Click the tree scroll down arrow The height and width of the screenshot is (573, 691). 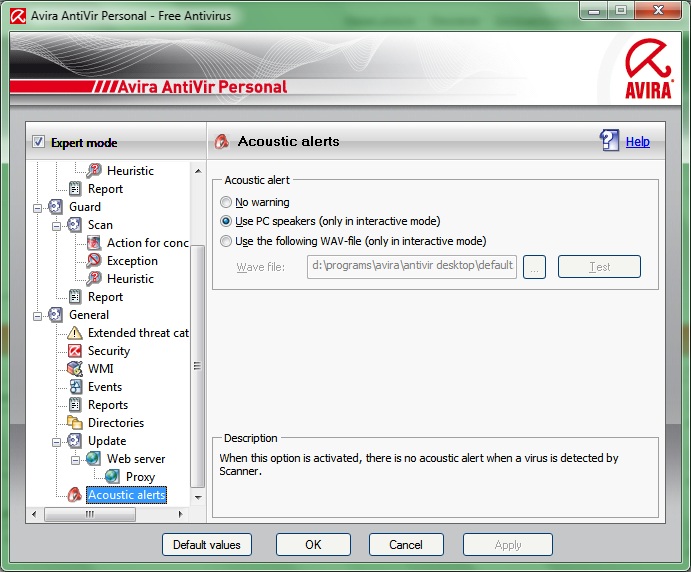198,498
